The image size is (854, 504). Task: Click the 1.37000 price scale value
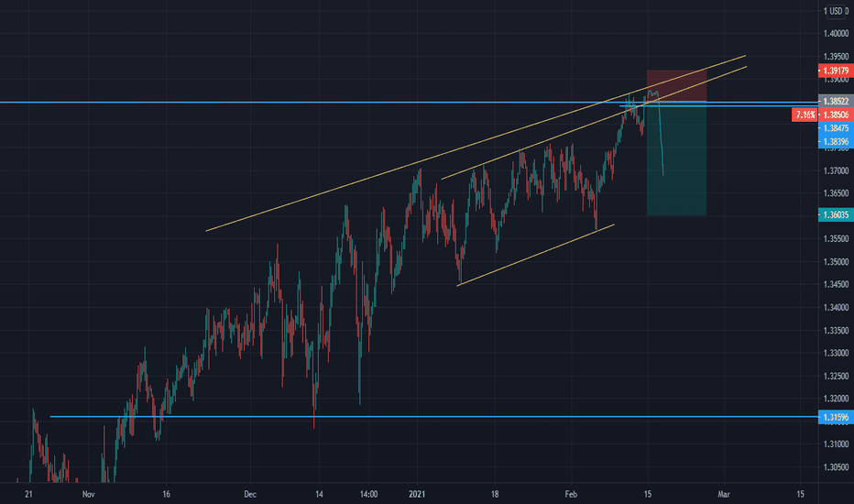tap(836, 170)
